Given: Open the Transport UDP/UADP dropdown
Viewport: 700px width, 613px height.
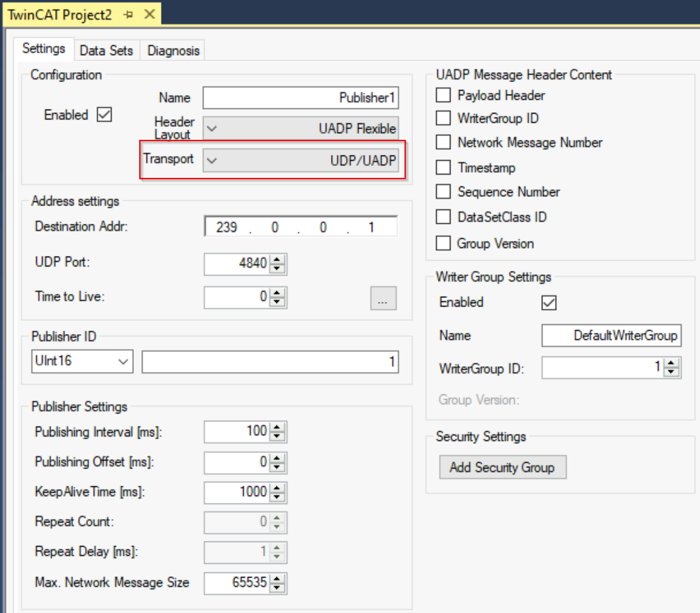Looking at the screenshot, I should pos(301,160).
